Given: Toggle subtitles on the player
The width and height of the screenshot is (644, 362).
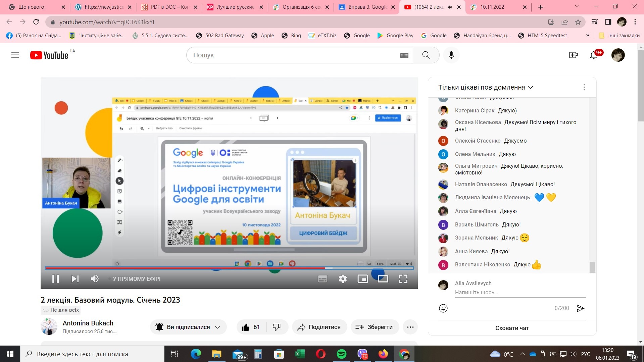Looking at the screenshot, I should [x=323, y=279].
